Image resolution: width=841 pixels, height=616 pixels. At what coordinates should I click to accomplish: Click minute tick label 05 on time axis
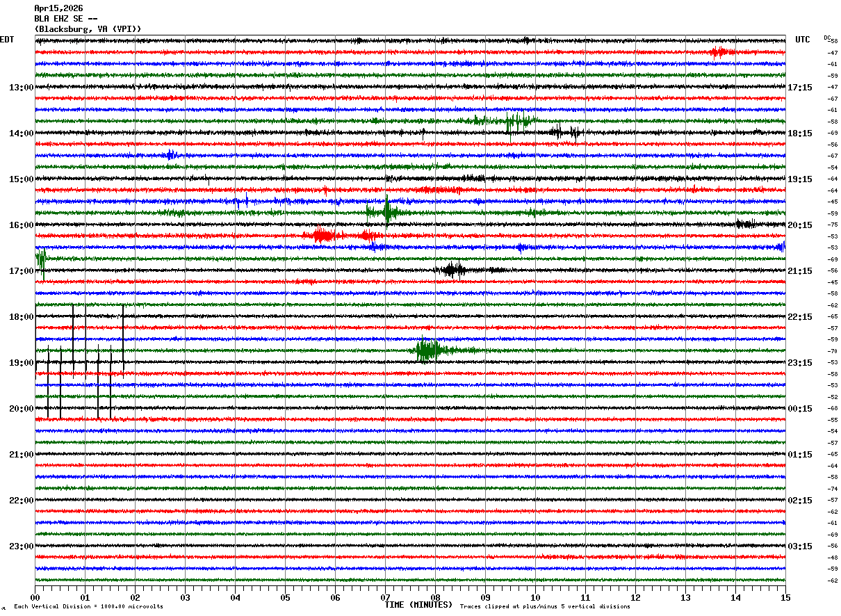[285, 598]
